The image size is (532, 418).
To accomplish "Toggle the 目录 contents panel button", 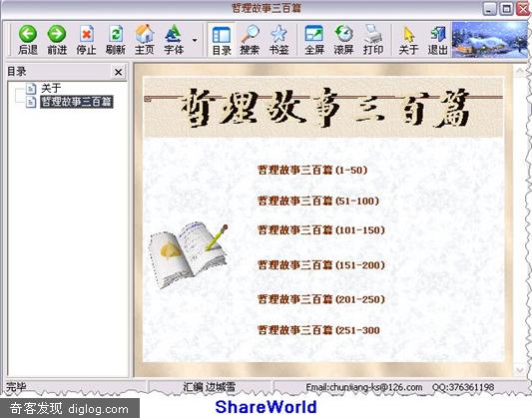I will 222,40.
